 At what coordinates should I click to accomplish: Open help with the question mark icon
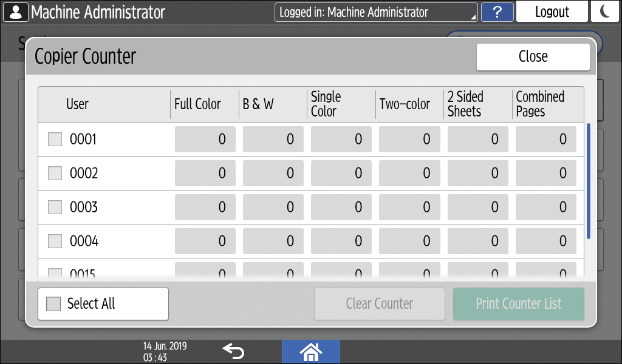pos(497,12)
